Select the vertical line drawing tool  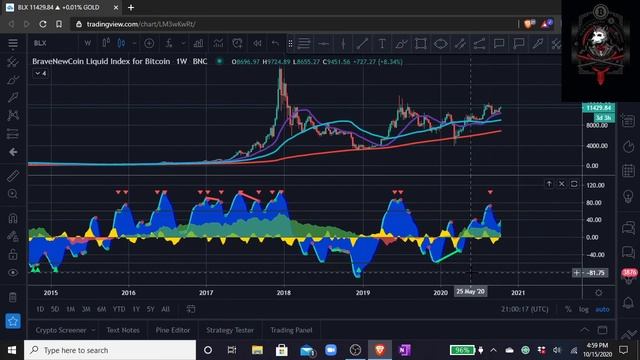click(343, 44)
